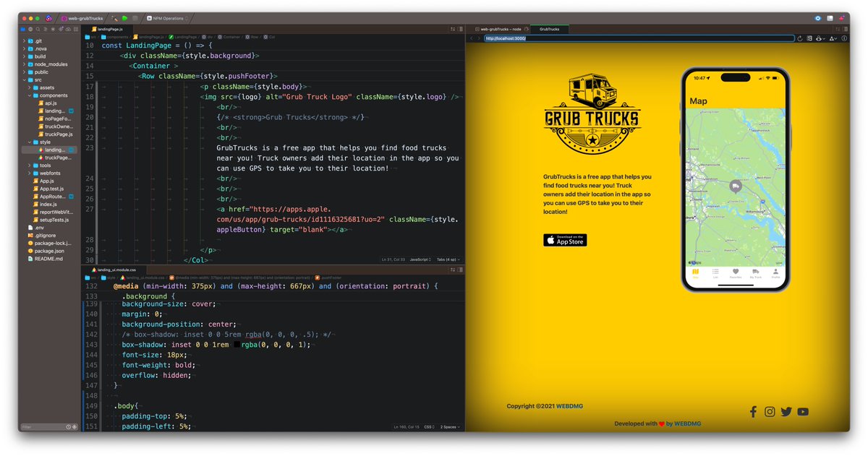The width and height of the screenshot is (868, 456).
Task: Collapse the style folder
Action: (30, 142)
